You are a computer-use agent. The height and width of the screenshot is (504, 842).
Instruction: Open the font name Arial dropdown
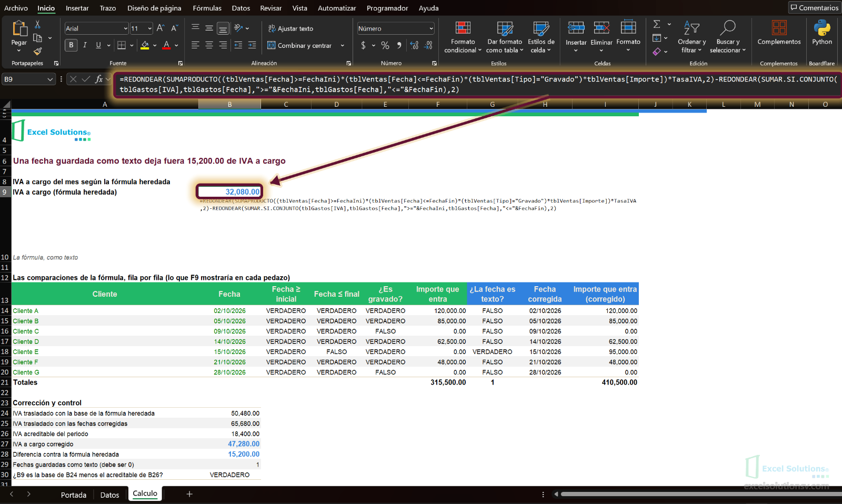pos(125,28)
